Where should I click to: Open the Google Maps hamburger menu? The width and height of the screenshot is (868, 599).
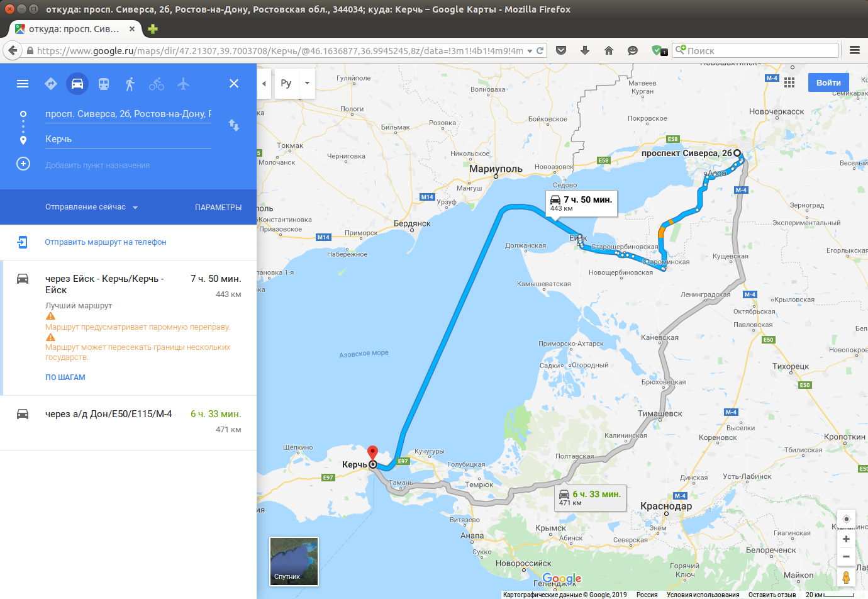pyautogui.click(x=23, y=84)
